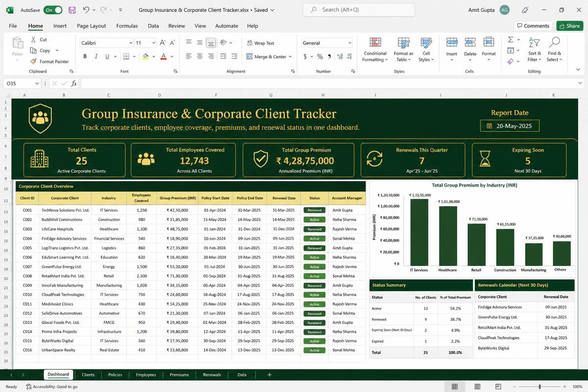Click the AutoSum sigma icon
The image size is (588, 392).
coord(511,40)
